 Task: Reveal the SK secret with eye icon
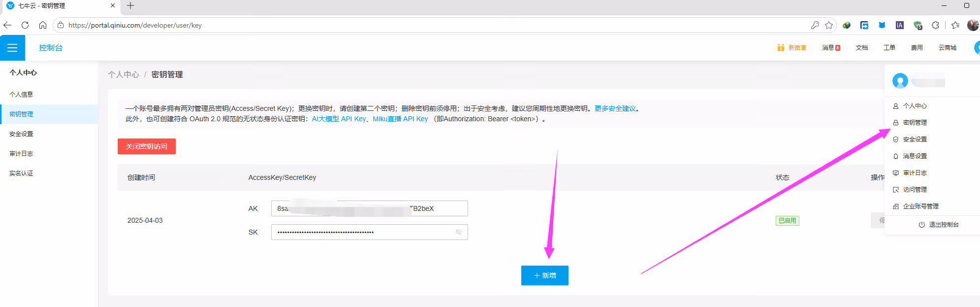pos(459,232)
